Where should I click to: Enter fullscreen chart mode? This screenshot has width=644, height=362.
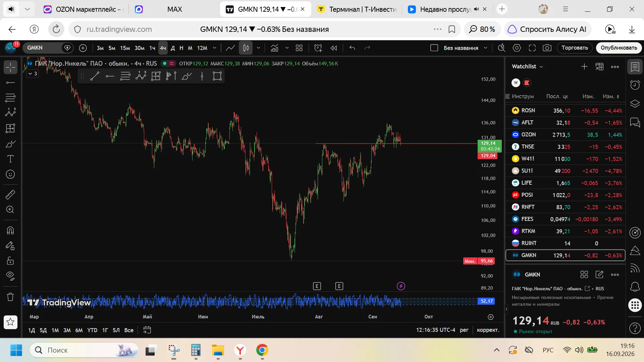tap(532, 48)
